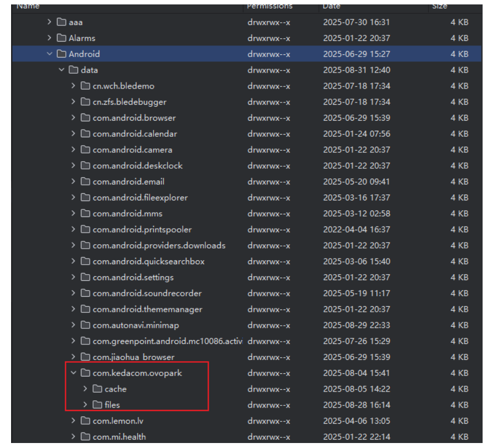Click date 2025-08-05 14:22 of cache
The width and height of the screenshot is (492, 448).
[356, 389]
